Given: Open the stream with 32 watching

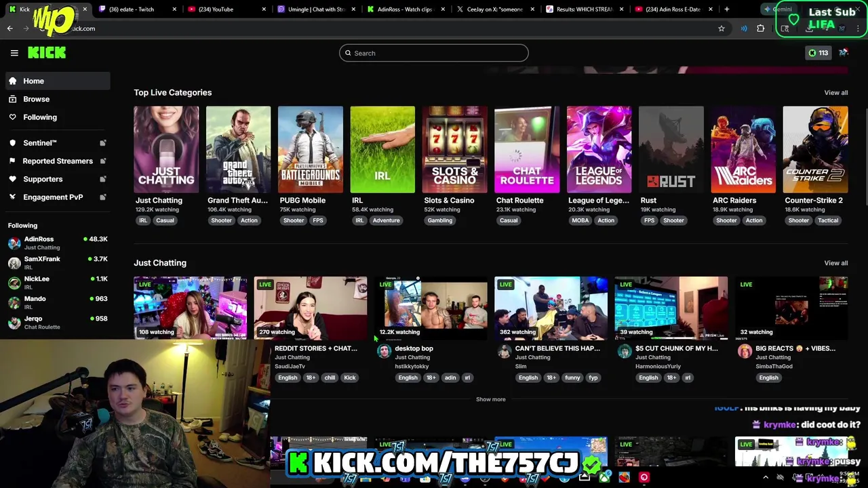Looking at the screenshot, I should (791, 308).
